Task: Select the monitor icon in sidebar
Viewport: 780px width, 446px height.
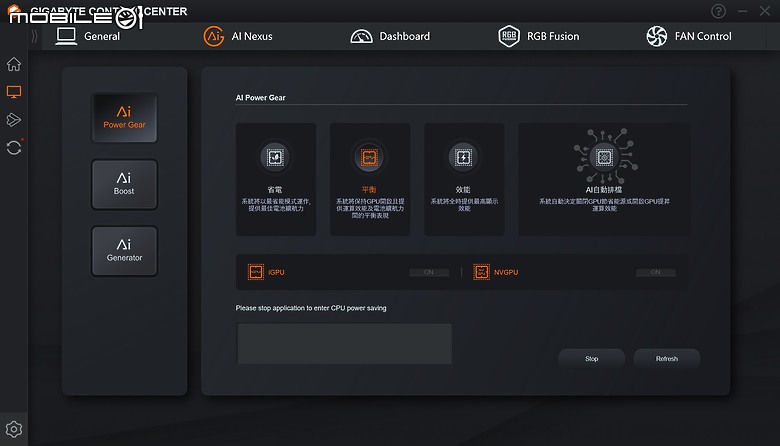Action: click(x=14, y=92)
